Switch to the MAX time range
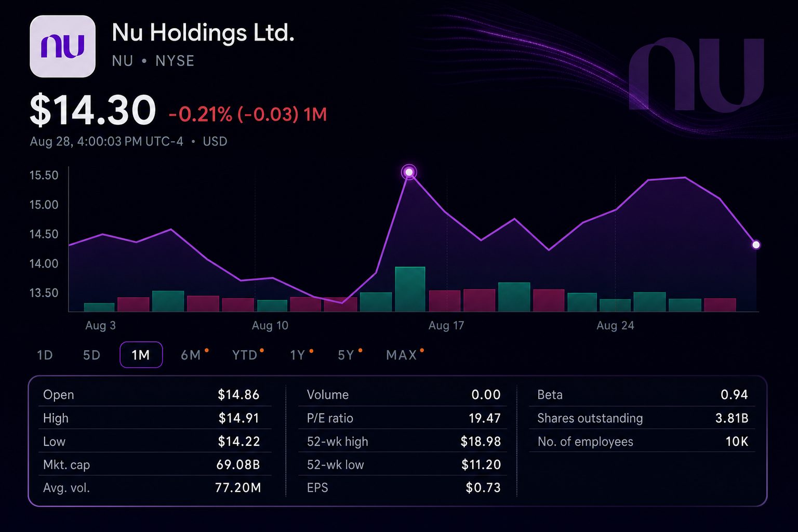Screen dimensions: 798x532 point(402,355)
